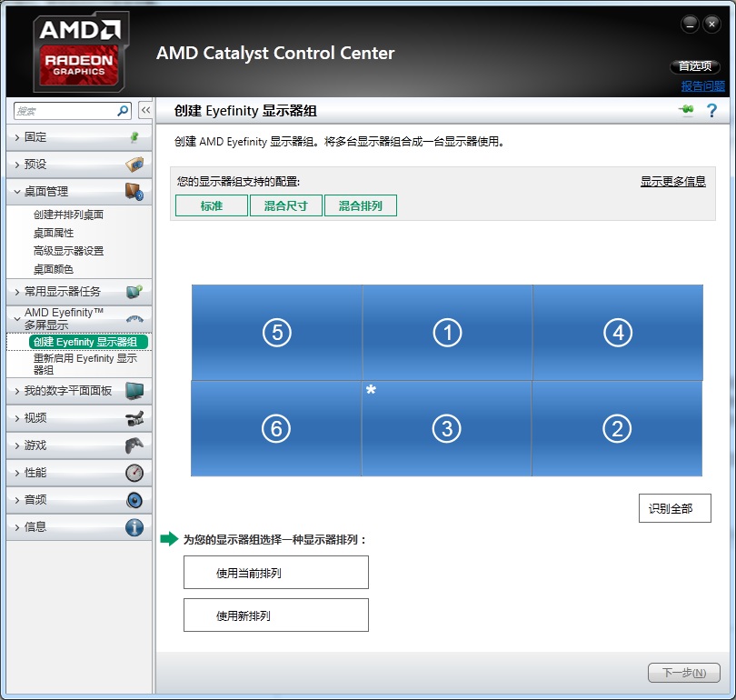Screen dimensions: 736x700
Task: Click the monitor icon beside 常用显示器任务
Action: 134,292
